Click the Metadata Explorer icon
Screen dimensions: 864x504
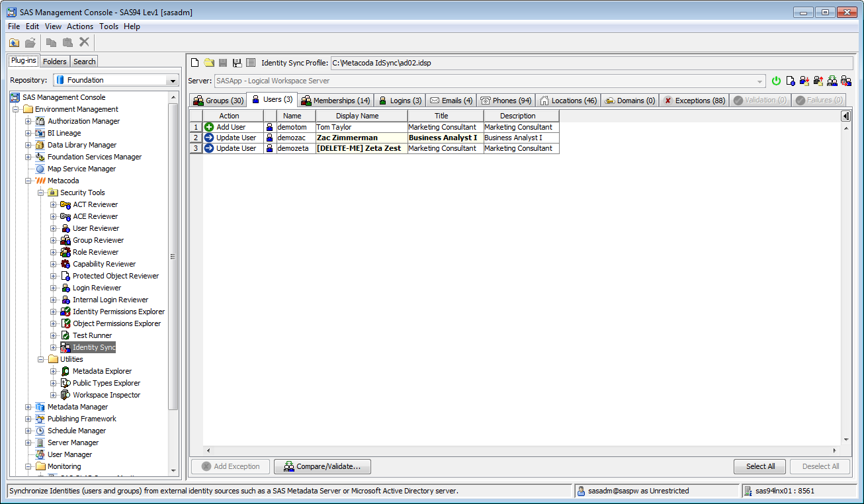tap(65, 371)
